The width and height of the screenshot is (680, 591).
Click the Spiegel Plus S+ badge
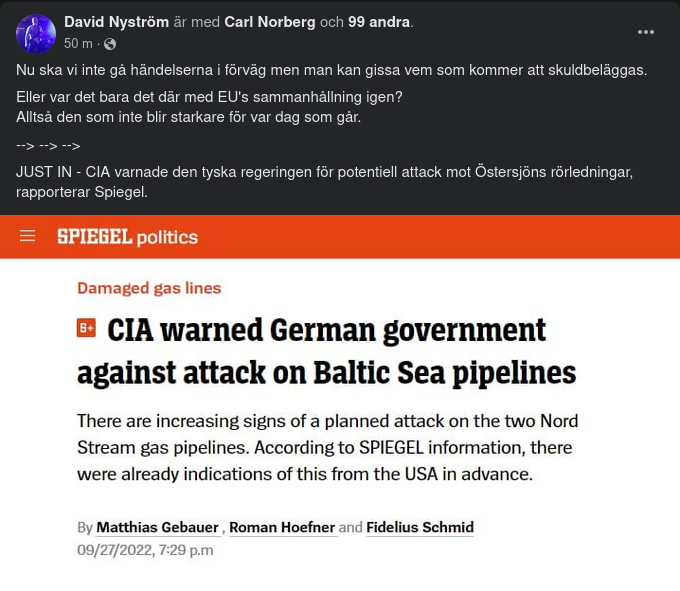click(x=87, y=328)
